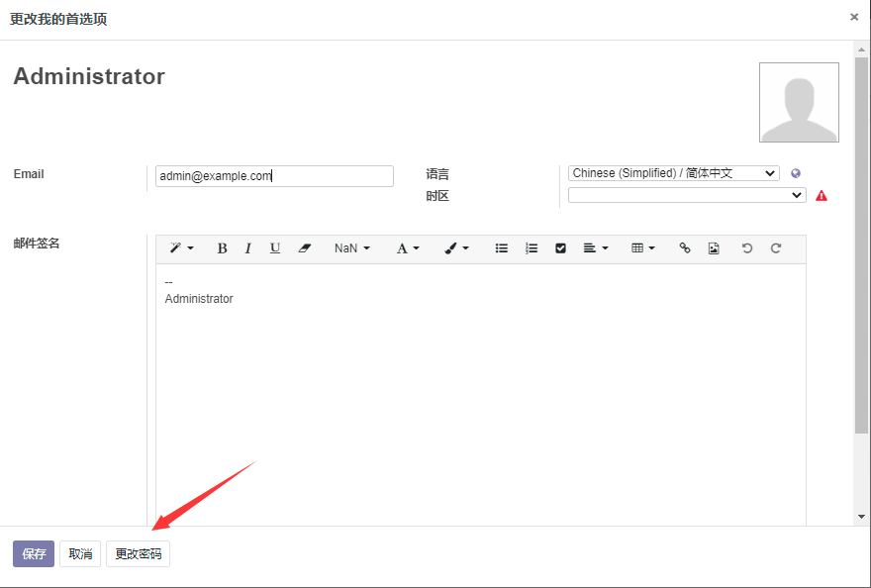Image resolution: width=871 pixels, height=588 pixels.
Task: Toggle underline formatting in signature editor
Action: click(x=275, y=248)
